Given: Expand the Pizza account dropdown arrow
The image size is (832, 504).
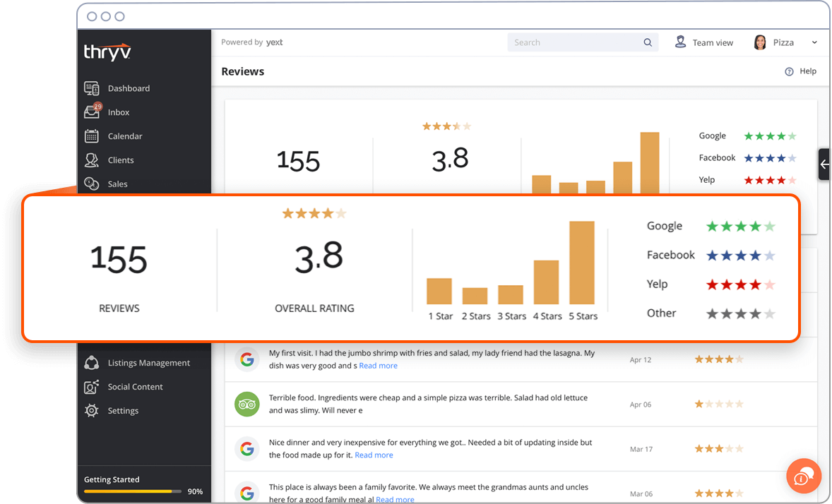Looking at the screenshot, I should [814, 42].
